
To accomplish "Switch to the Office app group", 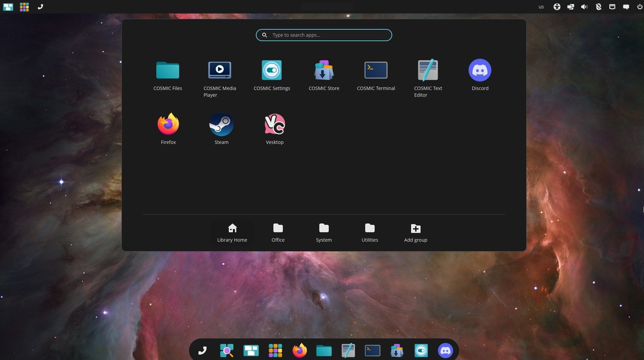I will pyautogui.click(x=278, y=233).
